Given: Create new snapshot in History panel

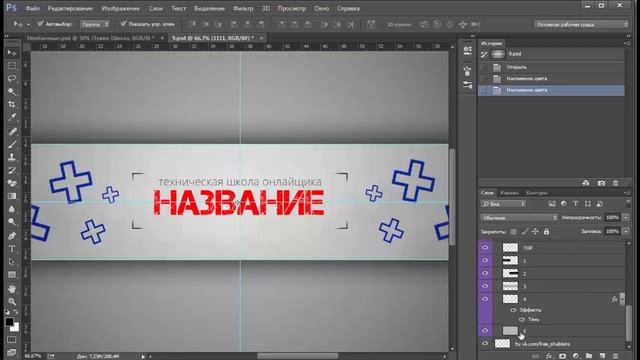Looking at the screenshot, I should click(x=601, y=183).
